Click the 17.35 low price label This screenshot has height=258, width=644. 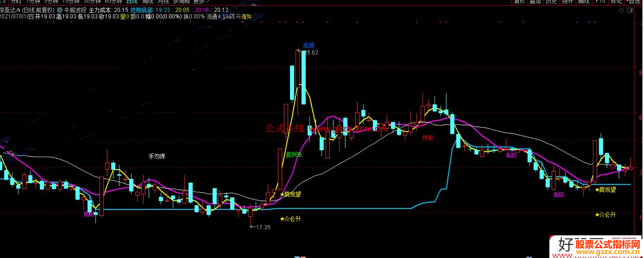pyautogui.click(x=263, y=227)
